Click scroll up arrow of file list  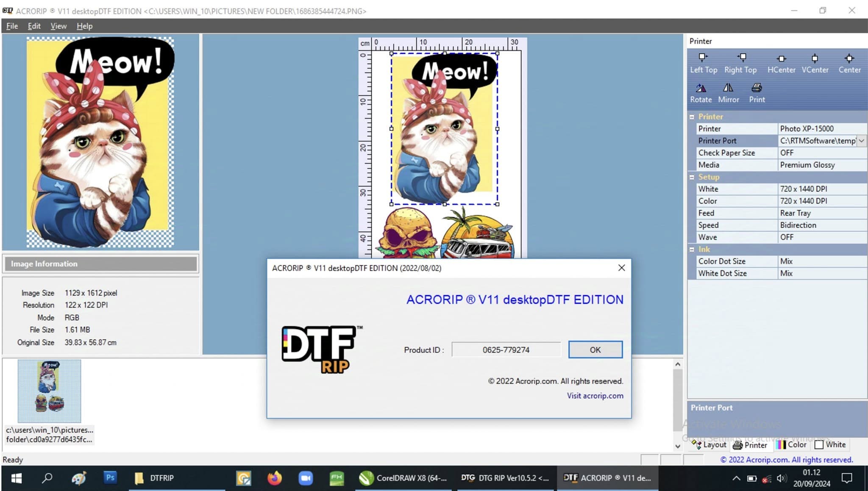pos(678,364)
